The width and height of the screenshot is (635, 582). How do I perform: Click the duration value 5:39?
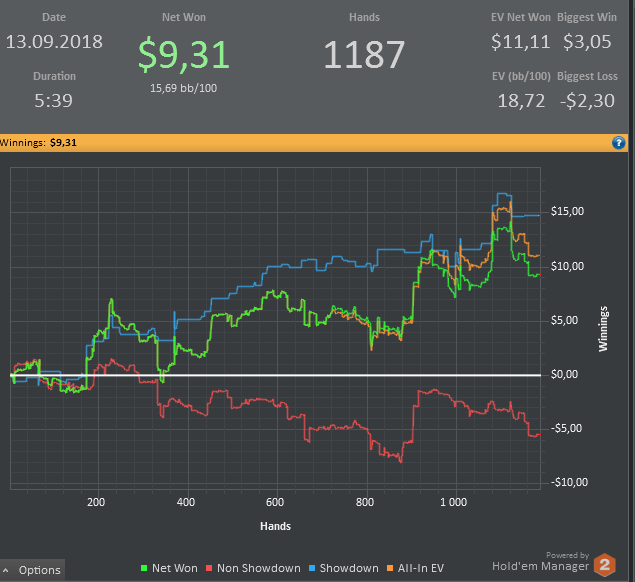click(53, 100)
